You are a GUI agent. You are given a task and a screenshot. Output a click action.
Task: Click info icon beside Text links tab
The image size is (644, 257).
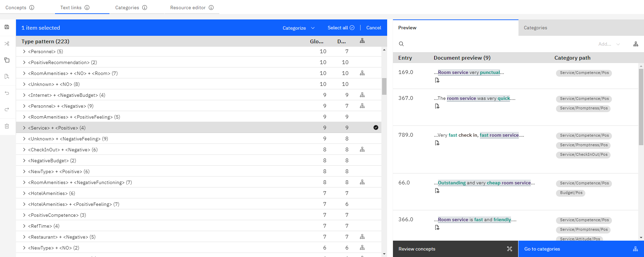87,7
